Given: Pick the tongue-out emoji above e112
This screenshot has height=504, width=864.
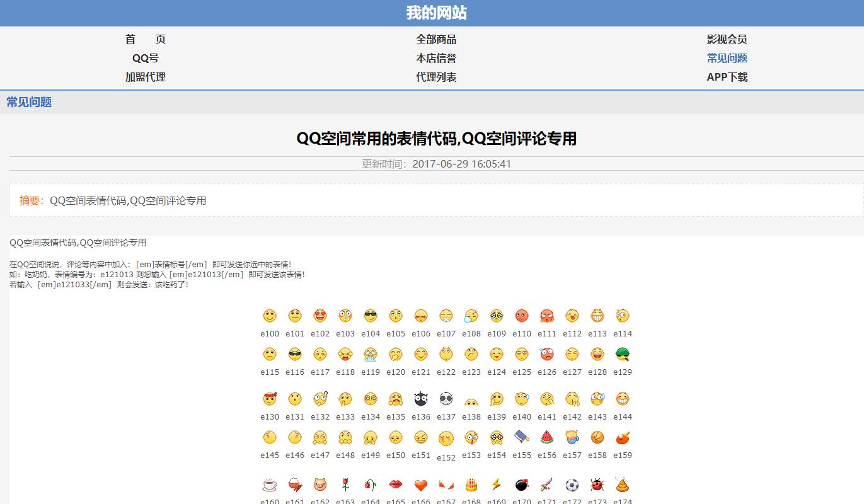Looking at the screenshot, I should click(572, 316).
